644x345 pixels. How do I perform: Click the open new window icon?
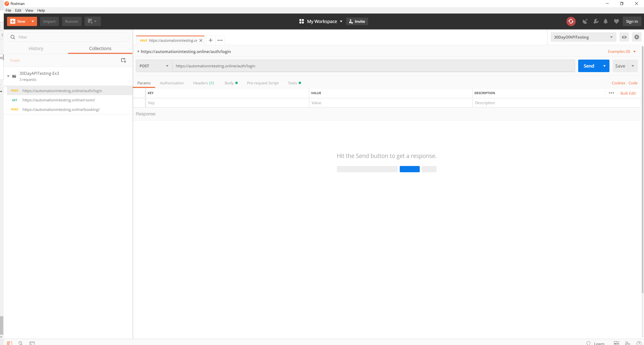click(x=92, y=21)
